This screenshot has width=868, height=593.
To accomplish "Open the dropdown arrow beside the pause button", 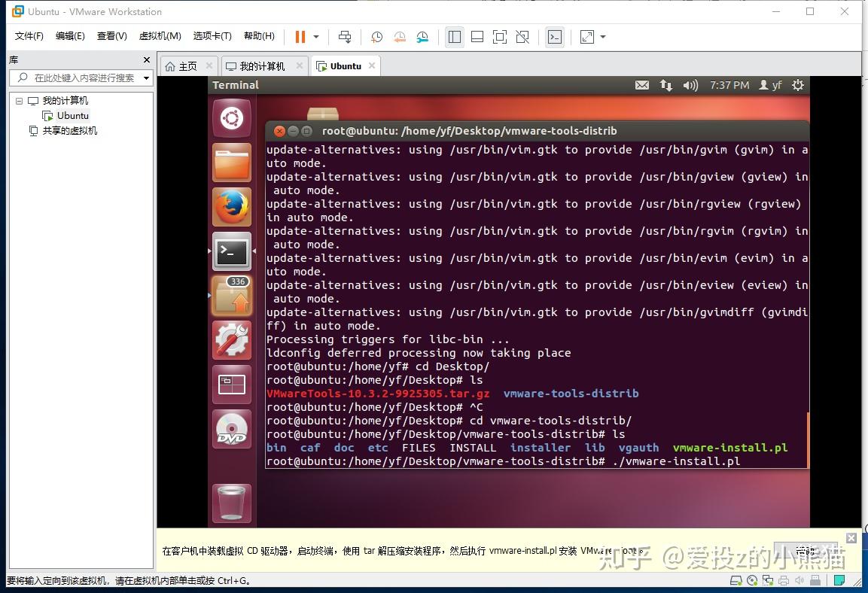I will 316,37.
